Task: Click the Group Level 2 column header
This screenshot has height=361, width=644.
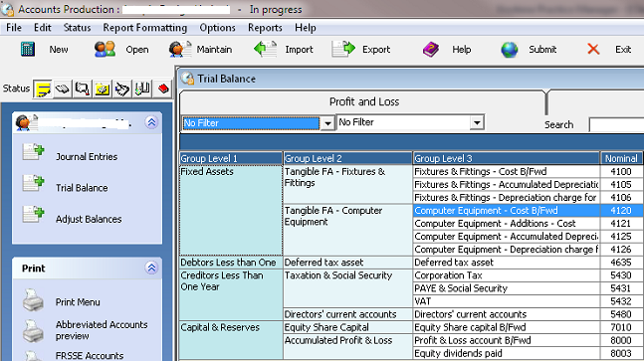Action: click(347, 158)
